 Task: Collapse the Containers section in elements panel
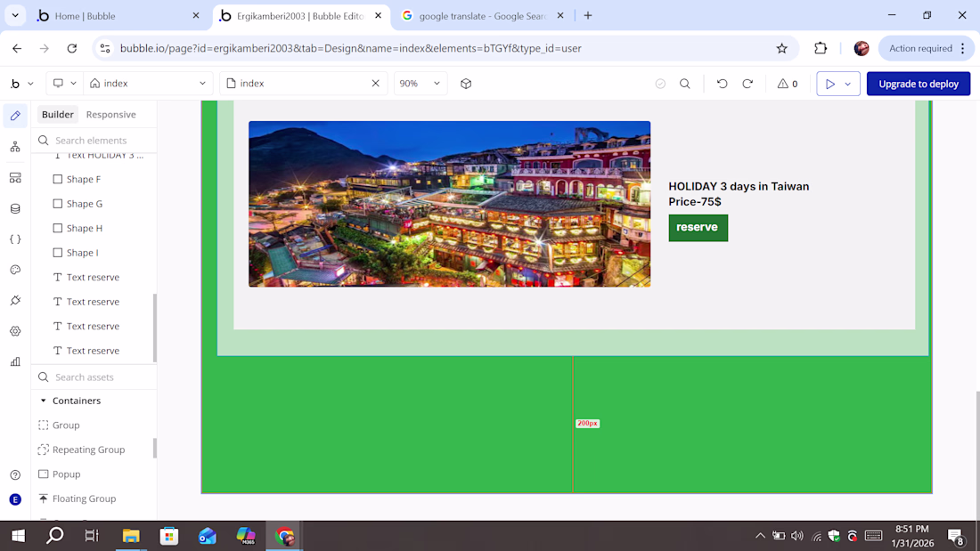tap(43, 400)
